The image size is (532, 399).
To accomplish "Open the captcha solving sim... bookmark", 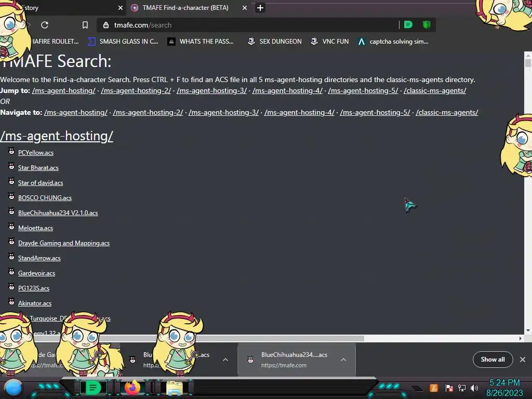I will (x=393, y=42).
